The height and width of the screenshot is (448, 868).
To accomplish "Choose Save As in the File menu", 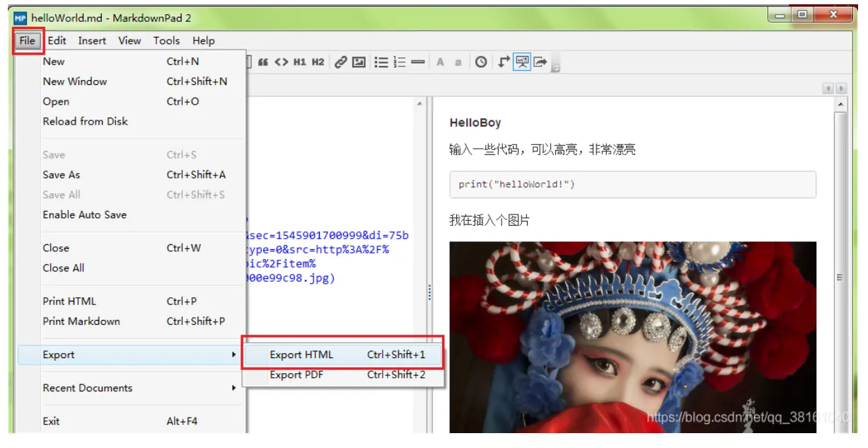I will pyautogui.click(x=132, y=175).
